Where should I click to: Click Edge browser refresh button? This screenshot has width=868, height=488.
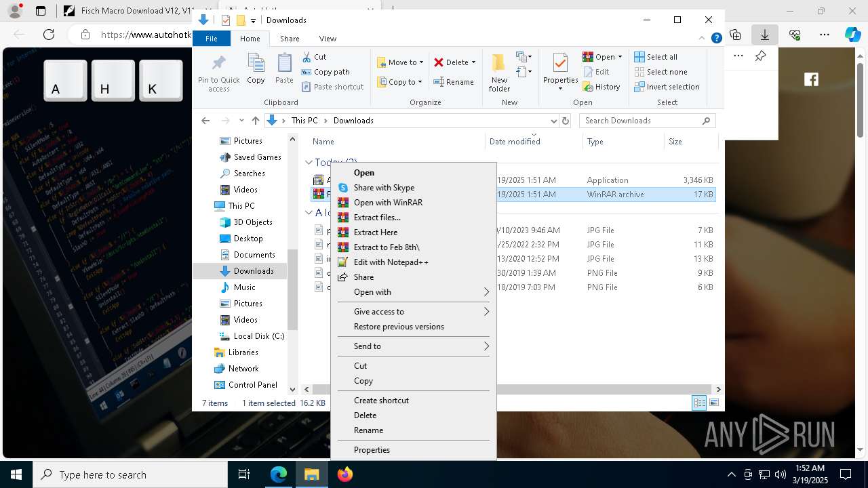pyautogui.click(x=49, y=35)
